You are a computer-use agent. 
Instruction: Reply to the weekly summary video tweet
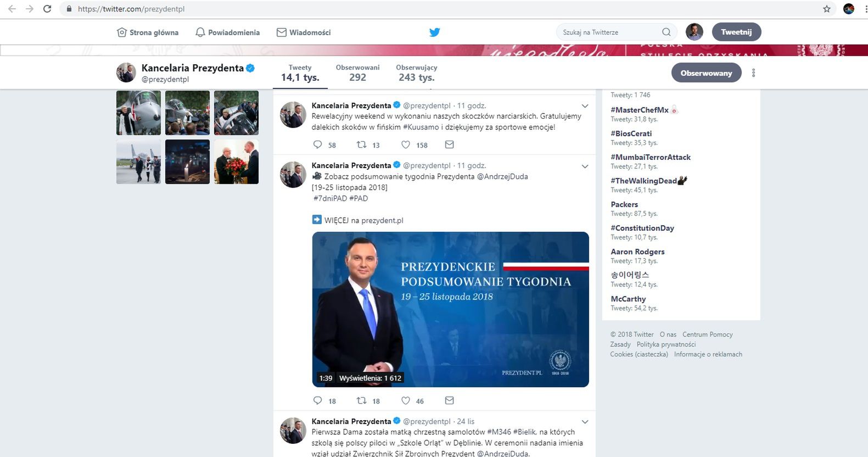click(x=317, y=400)
